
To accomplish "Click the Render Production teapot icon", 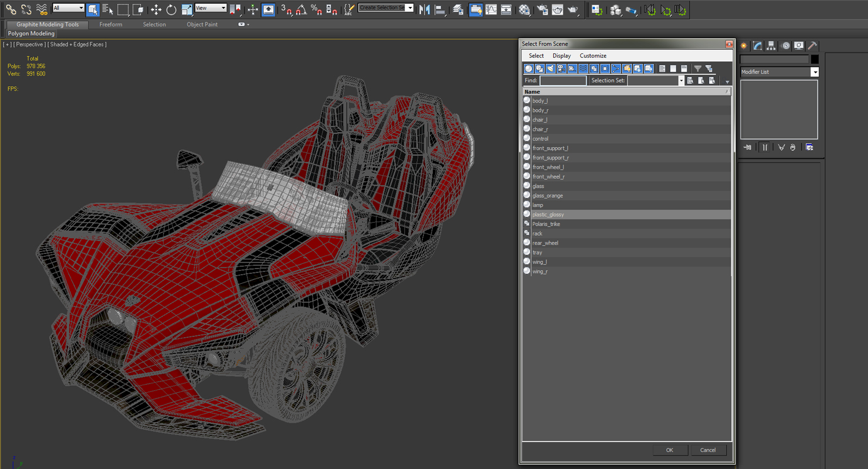I will tap(573, 9).
